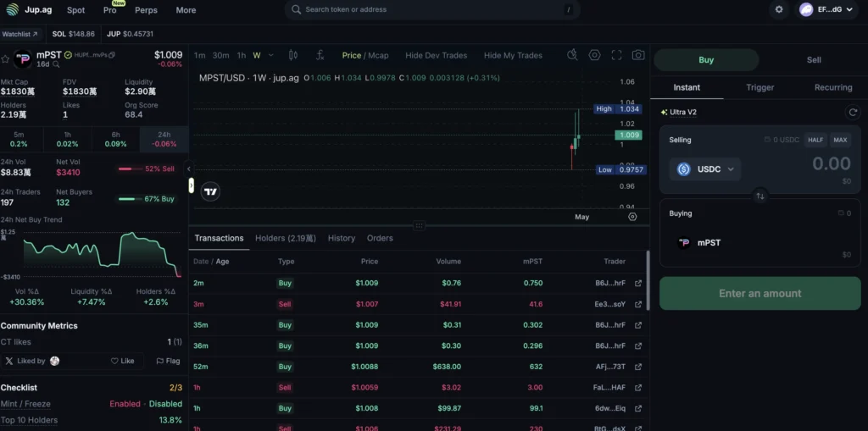The height and width of the screenshot is (431, 868).
Task: Open the USDC token selector
Action: (705, 169)
